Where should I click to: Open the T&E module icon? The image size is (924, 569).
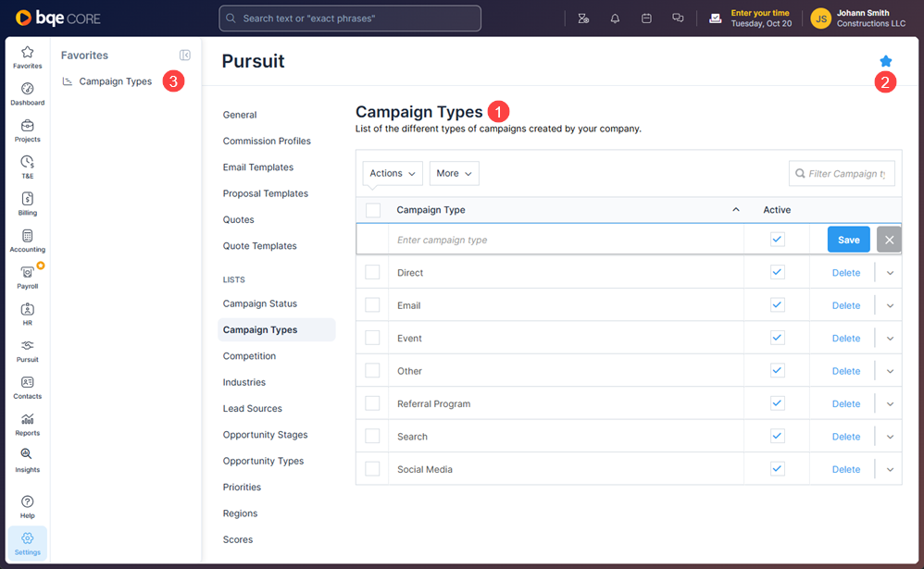click(27, 167)
